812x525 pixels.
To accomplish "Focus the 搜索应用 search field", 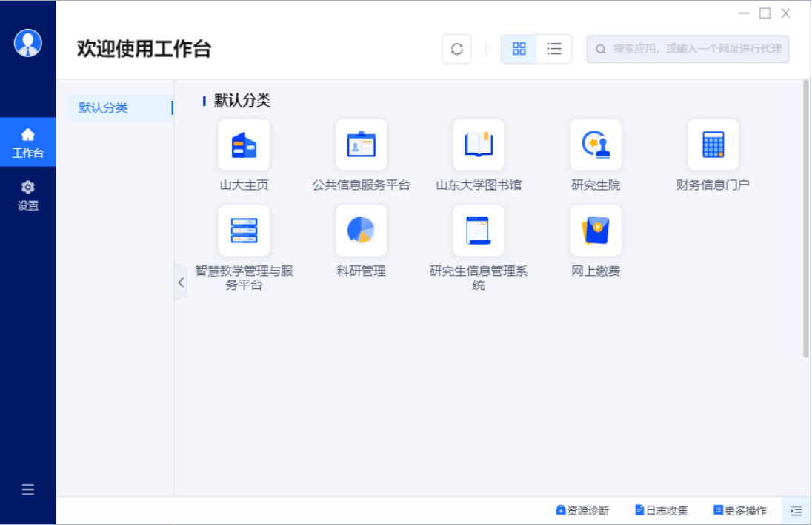I will tap(688, 49).
